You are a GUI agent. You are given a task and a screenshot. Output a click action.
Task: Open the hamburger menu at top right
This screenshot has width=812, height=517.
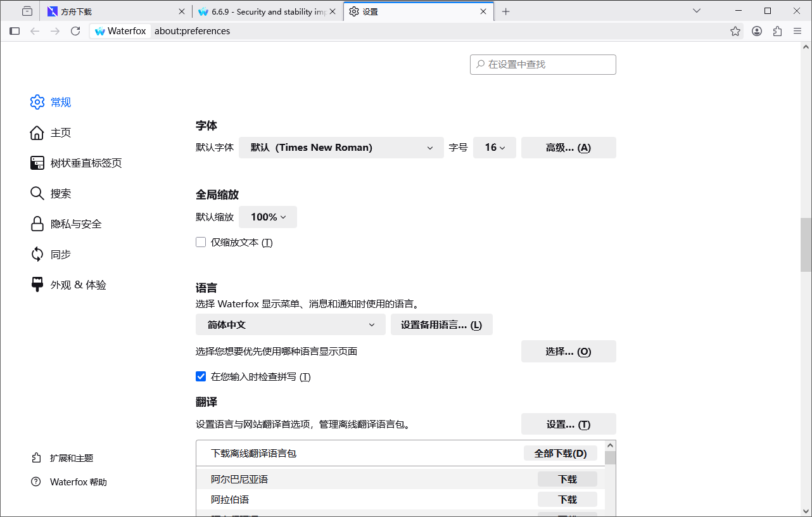pos(797,30)
